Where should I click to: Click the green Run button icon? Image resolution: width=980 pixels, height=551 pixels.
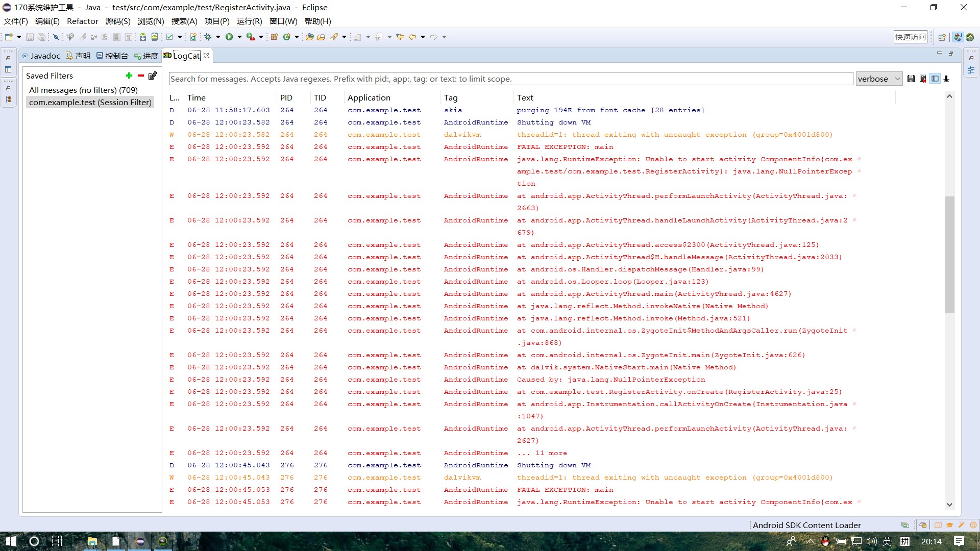pyautogui.click(x=229, y=37)
